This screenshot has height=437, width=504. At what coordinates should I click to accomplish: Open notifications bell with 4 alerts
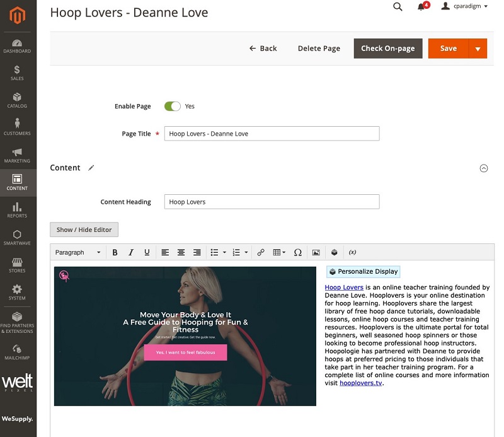423,6
